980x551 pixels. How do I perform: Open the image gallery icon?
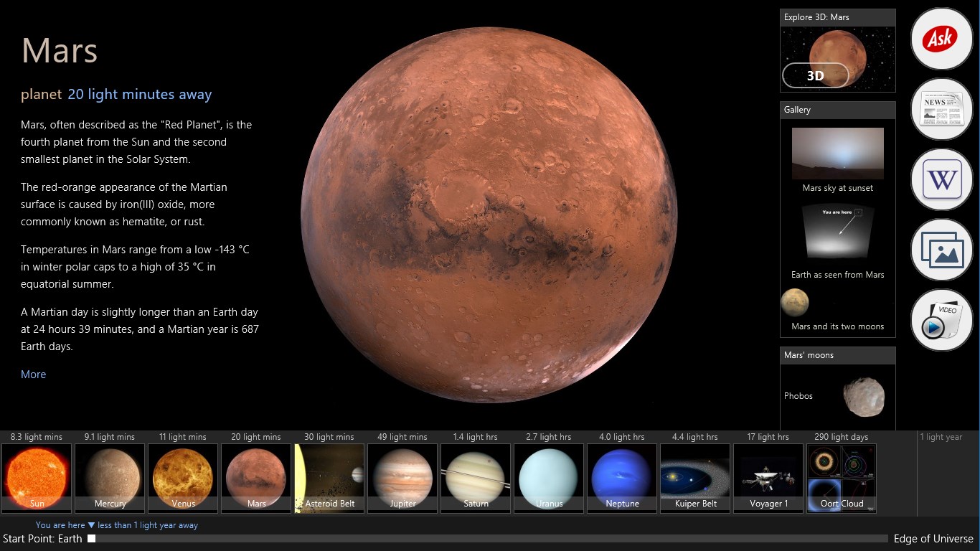941,250
